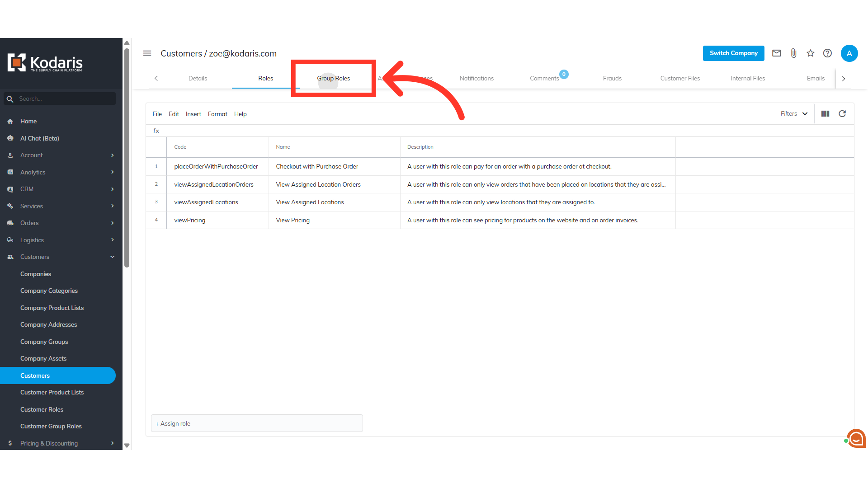Open the chat support bubble
The image size is (868, 488).
tap(856, 438)
